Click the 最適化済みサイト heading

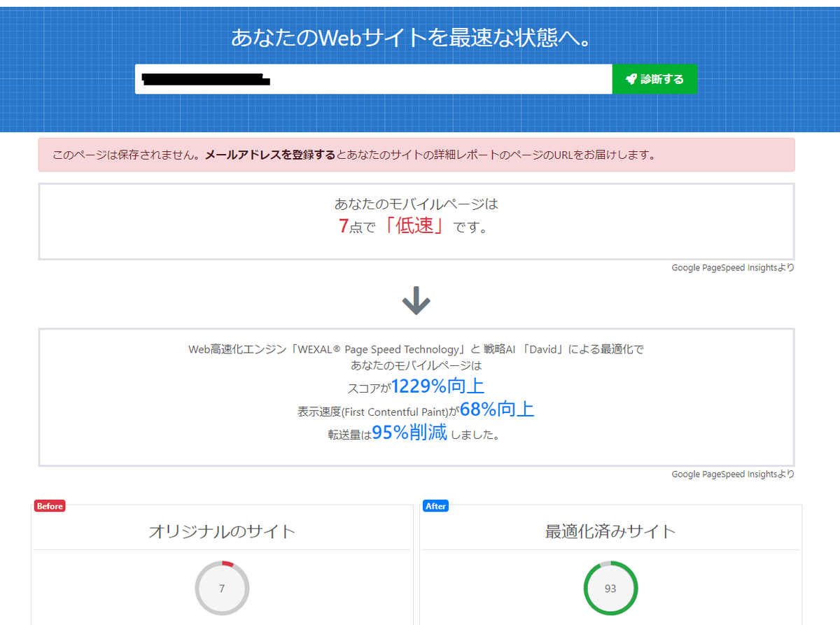610,531
